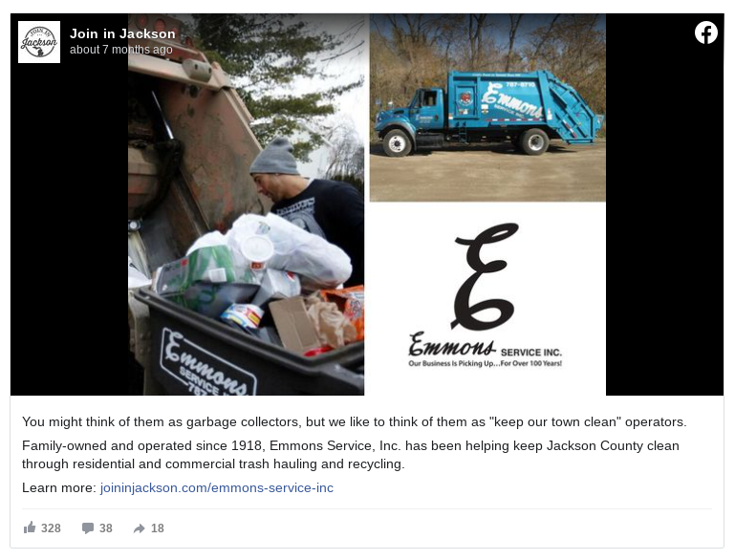This screenshot has height=560, width=735.
Task: Click the man's gray beanie in photo
Action: click(x=275, y=157)
